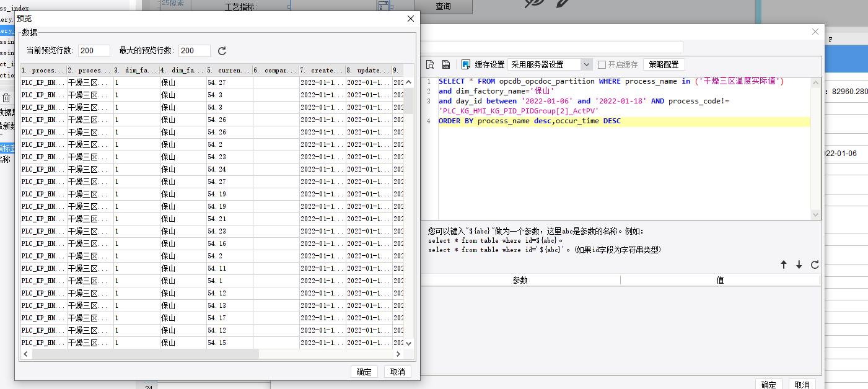
Task: Click the SQL editor's scroll-up arrow
Action: pos(816,82)
